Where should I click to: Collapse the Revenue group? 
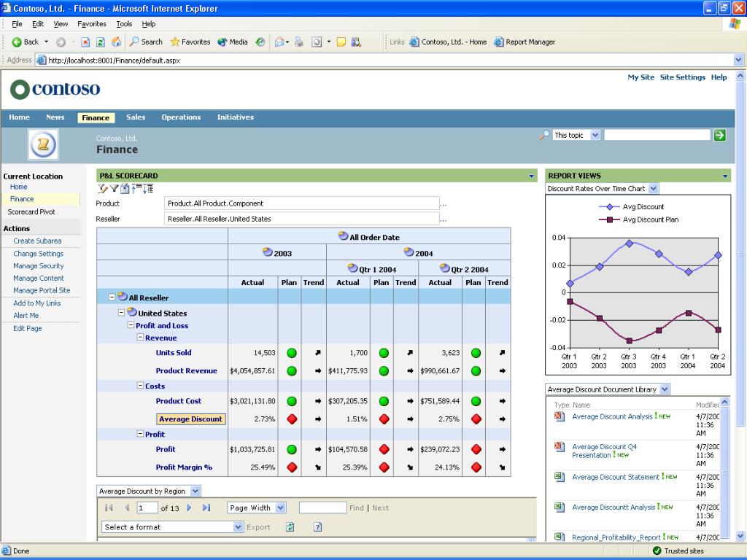click(140, 337)
